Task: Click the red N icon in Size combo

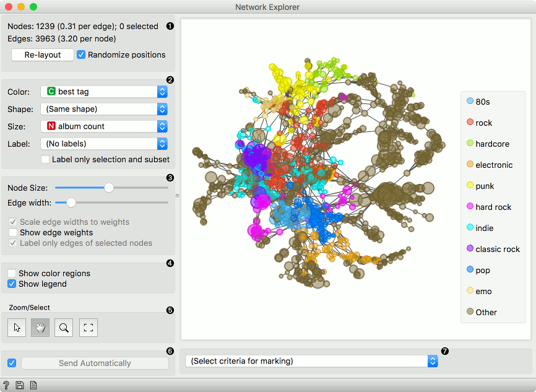Action: [51, 126]
